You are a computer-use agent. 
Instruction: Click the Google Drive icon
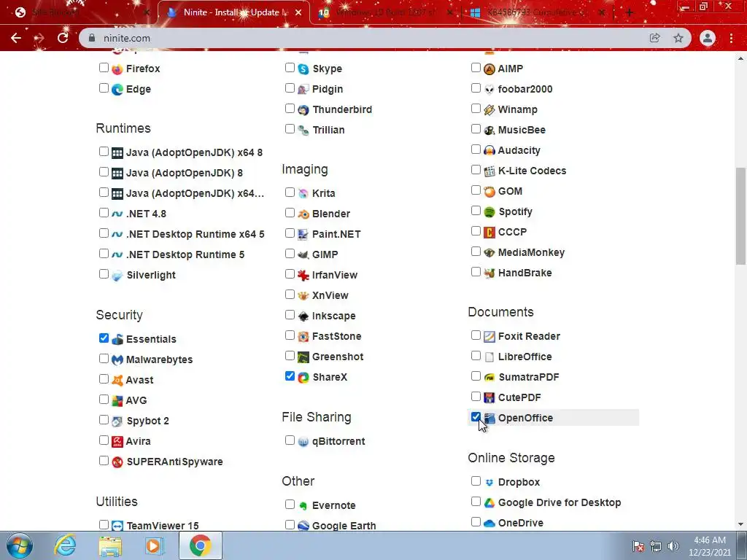click(489, 503)
